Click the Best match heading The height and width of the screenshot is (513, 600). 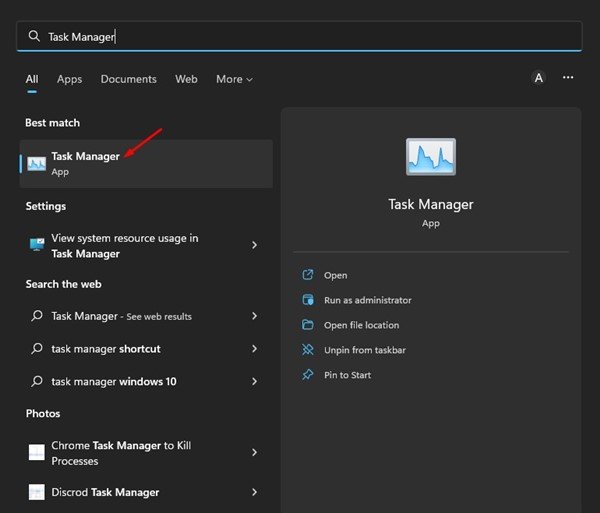52,123
